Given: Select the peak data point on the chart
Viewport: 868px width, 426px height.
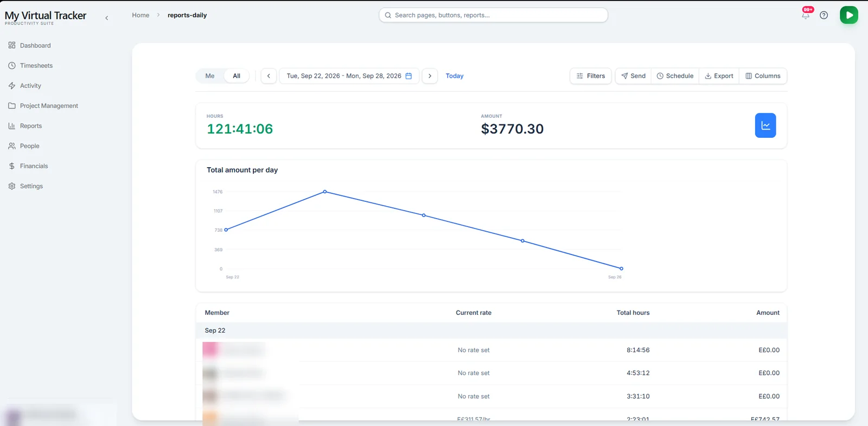Looking at the screenshot, I should (325, 192).
